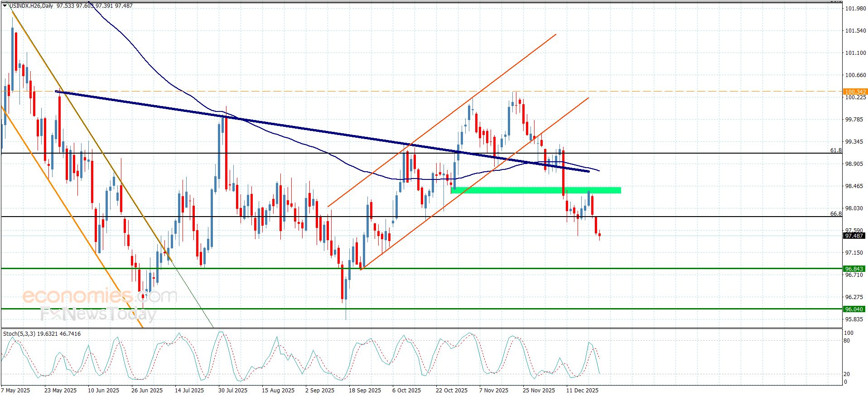Click the 101.100 price axis label
Viewport: 868px width, 396px height.
click(x=855, y=53)
